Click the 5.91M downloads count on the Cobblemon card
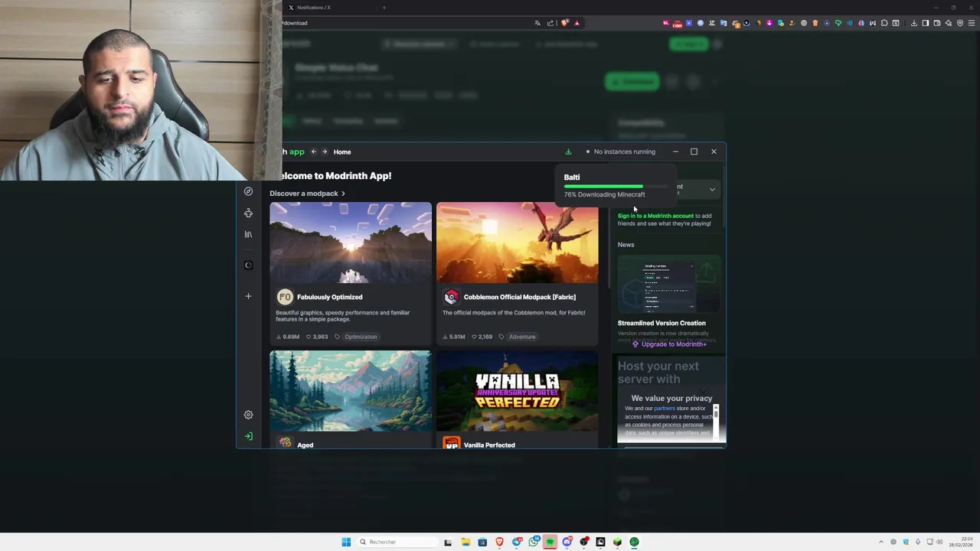 (454, 337)
